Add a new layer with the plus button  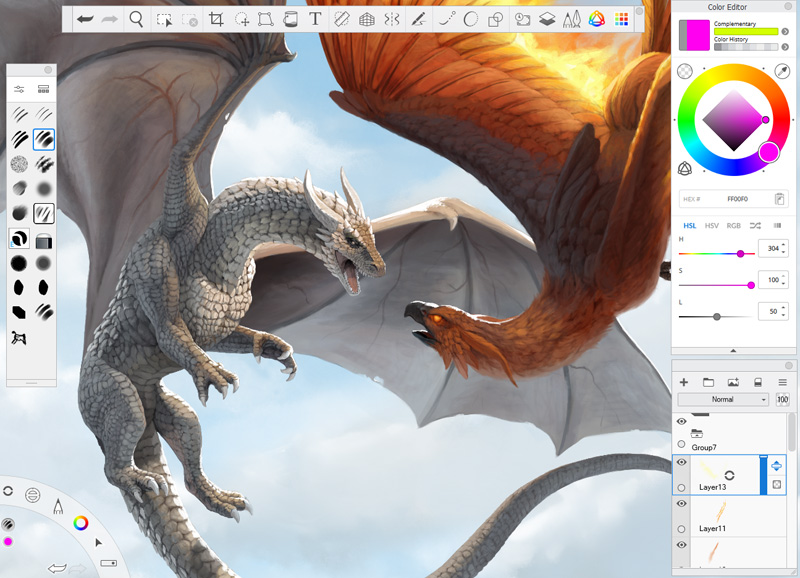tap(684, 382)
